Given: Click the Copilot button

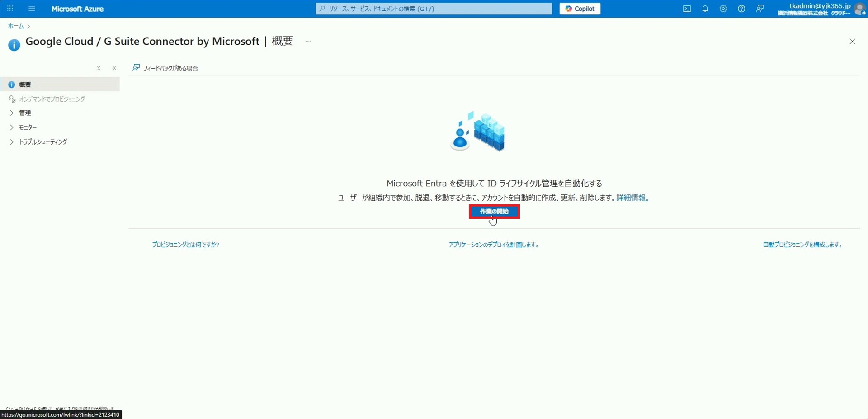Looking at the screenshot, I should 580,9.
